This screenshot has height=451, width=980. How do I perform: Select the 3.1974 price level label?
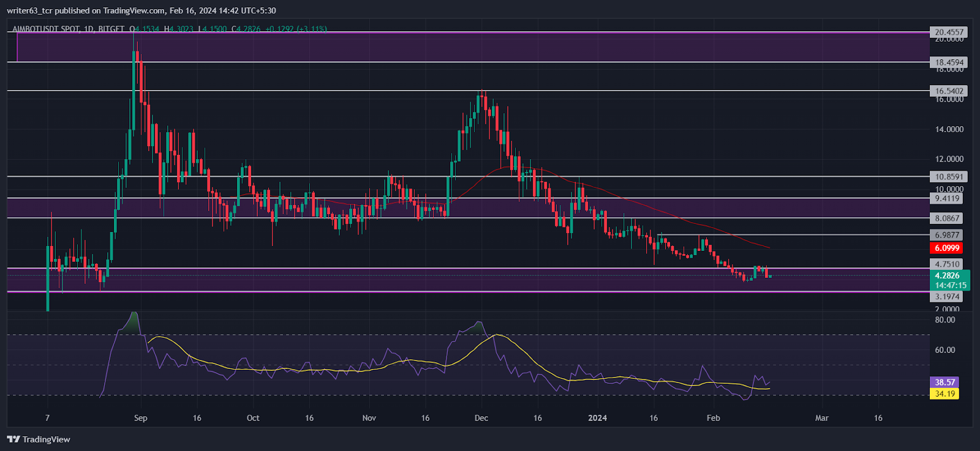946,297
